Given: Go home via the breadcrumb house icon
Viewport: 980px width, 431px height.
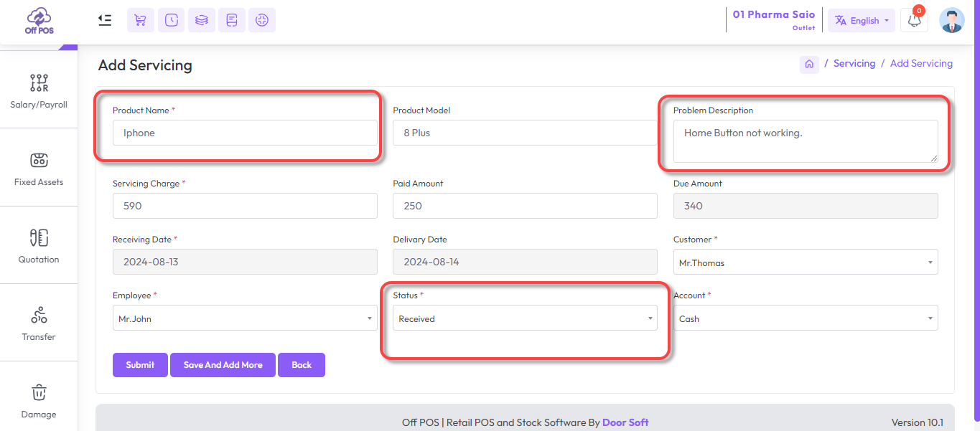Looking at the screenshot, I should [x=809, y=64].
